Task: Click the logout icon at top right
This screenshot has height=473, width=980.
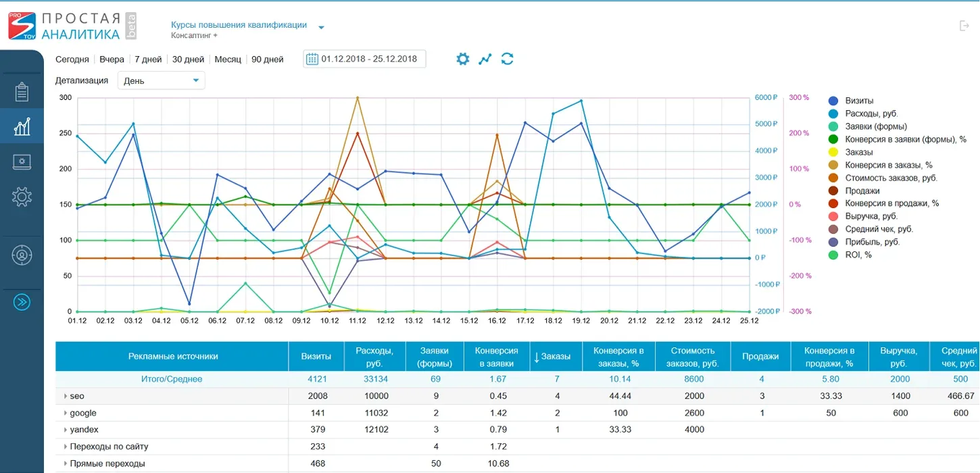Action: point(964,26)
